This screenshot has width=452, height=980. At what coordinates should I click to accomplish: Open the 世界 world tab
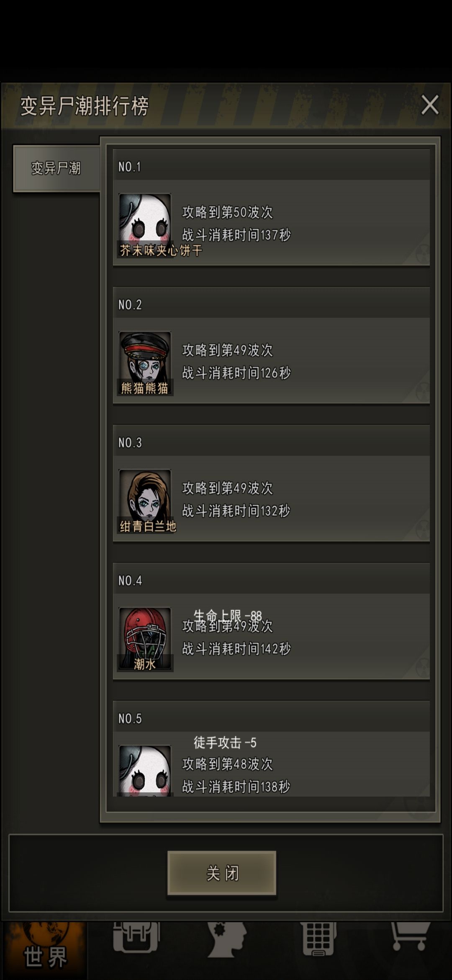pyautogui.click(x=45, y=951)
